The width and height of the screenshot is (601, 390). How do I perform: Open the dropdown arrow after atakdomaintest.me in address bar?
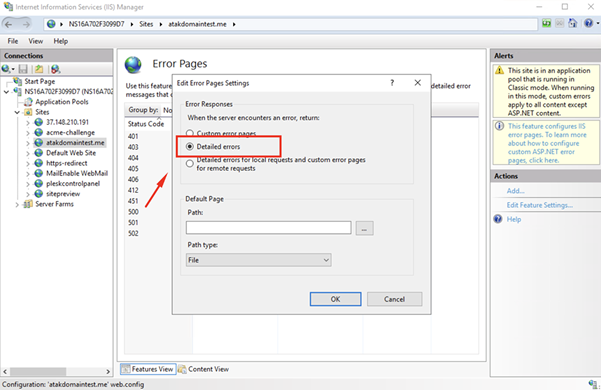pos(234,24)
